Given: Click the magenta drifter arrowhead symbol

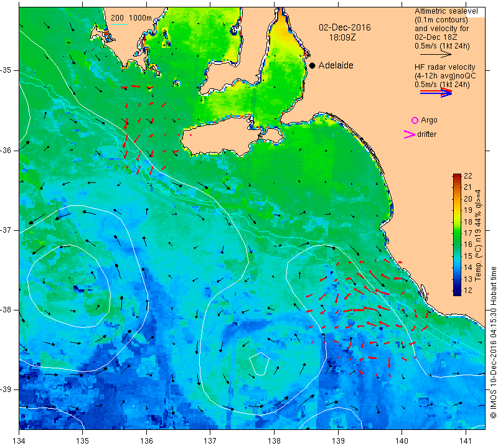Looking at the screenshot, I should (409, 134).
